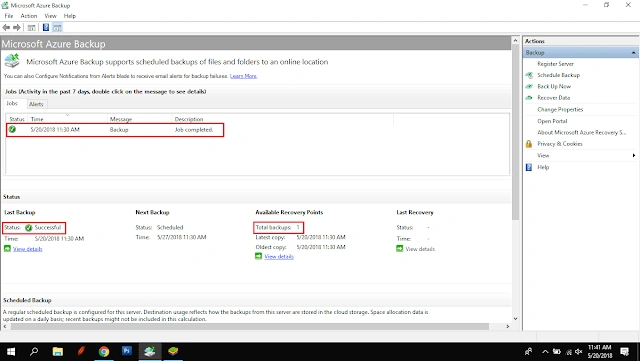Click the Show/Hide Console Tree toolbar icon
This screenshot has width=640, height=361.
[31, 28]
